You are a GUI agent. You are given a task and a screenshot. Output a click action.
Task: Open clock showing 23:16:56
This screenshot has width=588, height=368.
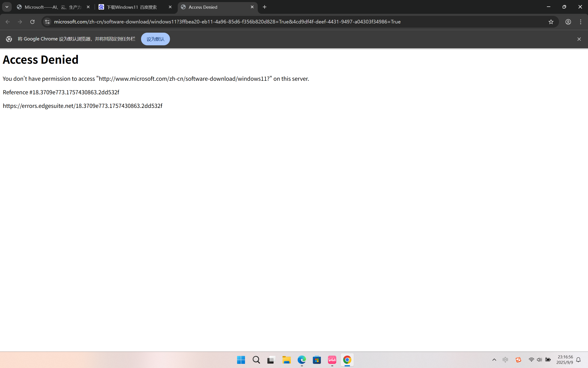click(x=565, y=360)
